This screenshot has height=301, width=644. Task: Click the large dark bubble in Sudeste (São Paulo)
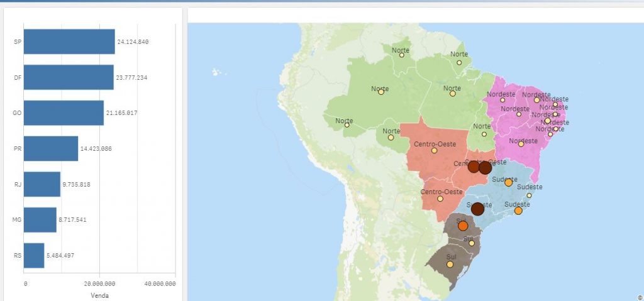click(478, 209)
